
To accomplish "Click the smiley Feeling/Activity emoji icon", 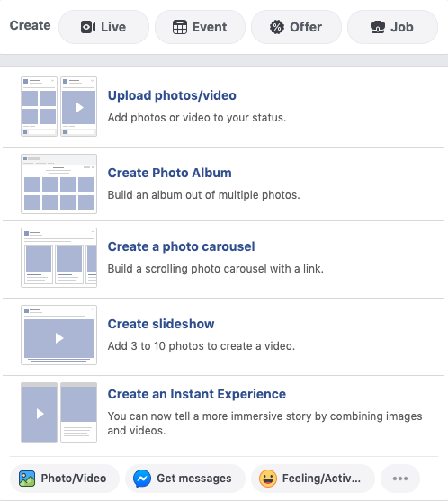I will (x=268, y=479).
